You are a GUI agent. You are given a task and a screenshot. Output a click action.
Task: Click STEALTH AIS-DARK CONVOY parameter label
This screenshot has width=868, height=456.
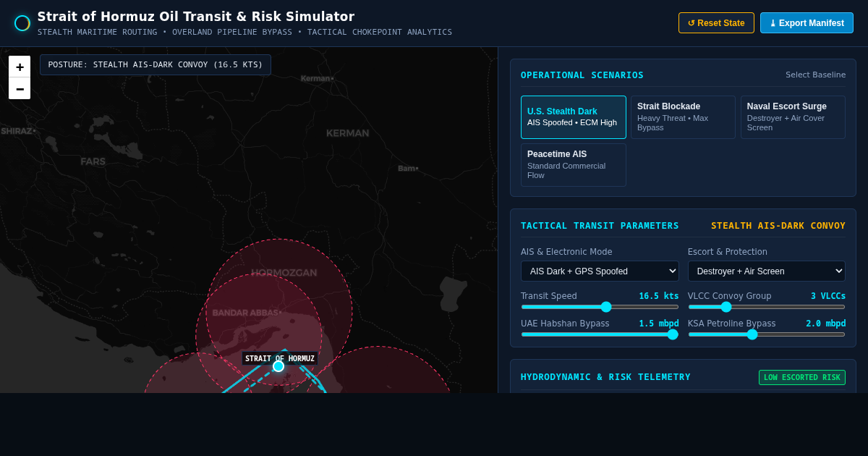(x=778, y=226)
